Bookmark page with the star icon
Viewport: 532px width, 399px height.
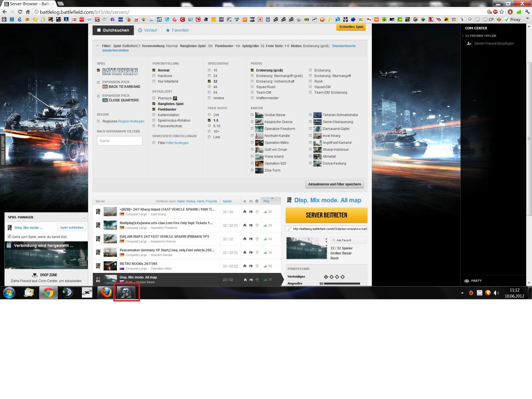click(x=502, y=12)
